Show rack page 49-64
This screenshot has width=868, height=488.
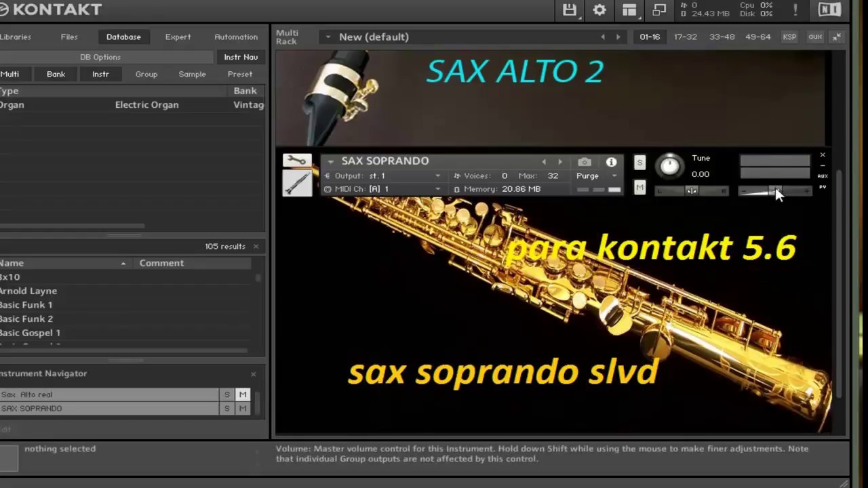click(757, 37)
